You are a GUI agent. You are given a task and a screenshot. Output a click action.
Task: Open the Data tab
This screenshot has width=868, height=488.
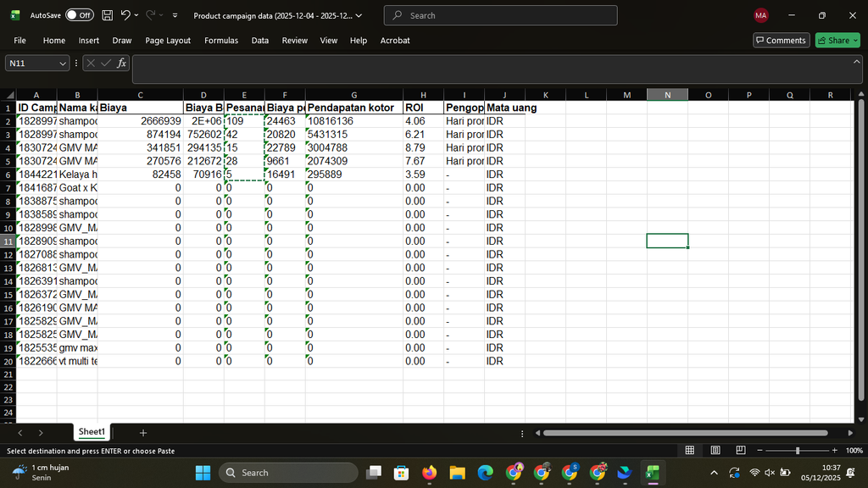click(x=259, y=41)
